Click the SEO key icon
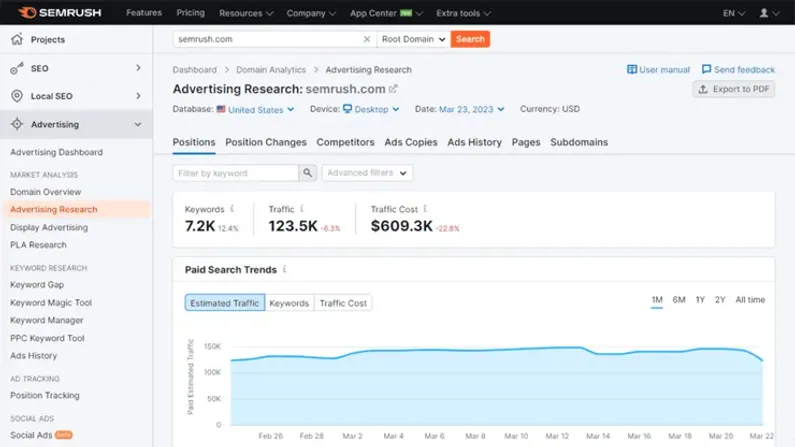Viewport: 795px width, 447px height. coord(17,68)
